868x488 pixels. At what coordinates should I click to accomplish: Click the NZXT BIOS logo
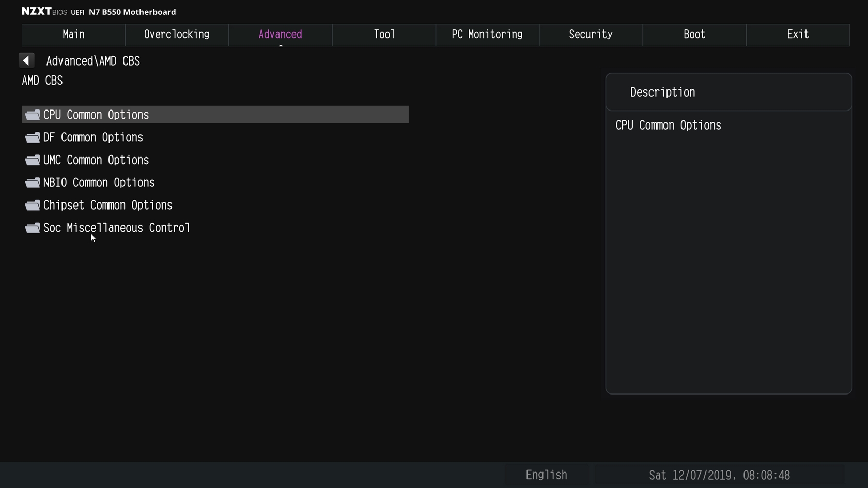point(44,11)
